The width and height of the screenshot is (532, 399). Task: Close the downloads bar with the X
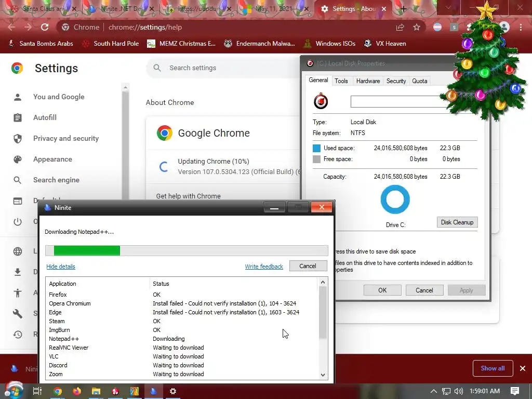coord(523,368)
